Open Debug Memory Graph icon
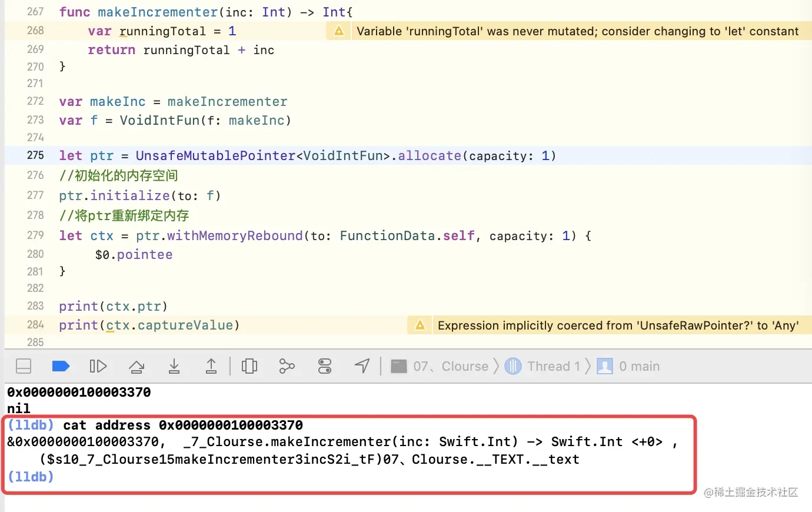The image size is (812, 512). click(287, 366)
